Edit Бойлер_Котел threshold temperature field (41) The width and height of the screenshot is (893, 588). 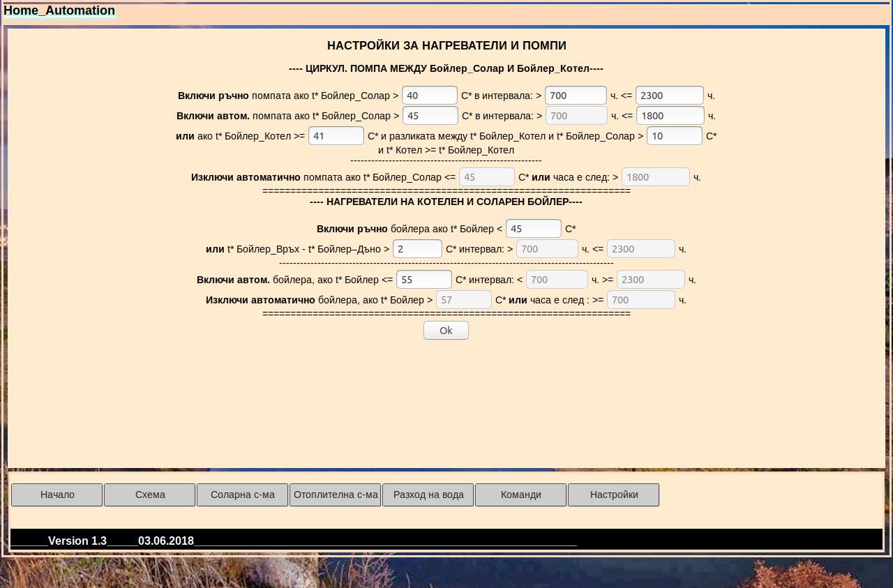pyautogui.click(x=336, y=136)
